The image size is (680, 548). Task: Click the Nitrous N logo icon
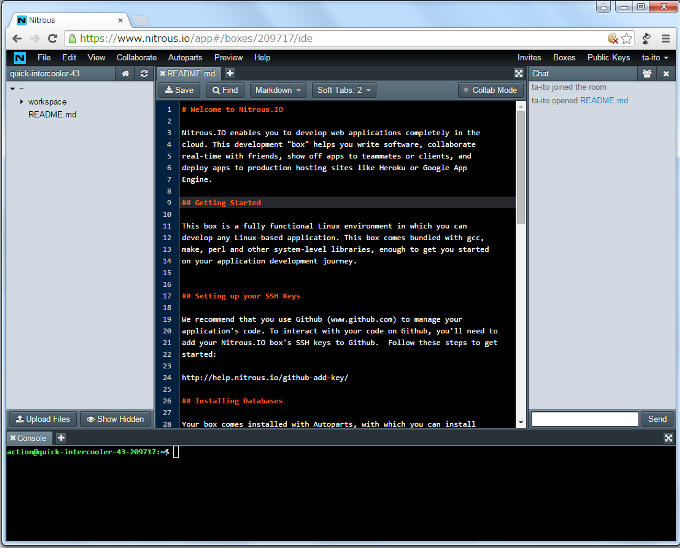[x=20, y=58]
